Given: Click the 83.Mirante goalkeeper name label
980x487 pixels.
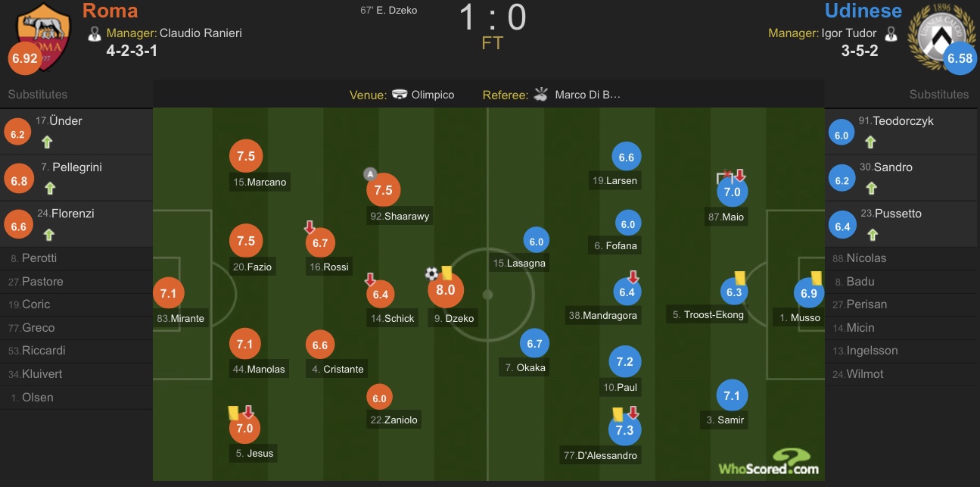Looking at the screenshot, I should click(181, 318).
